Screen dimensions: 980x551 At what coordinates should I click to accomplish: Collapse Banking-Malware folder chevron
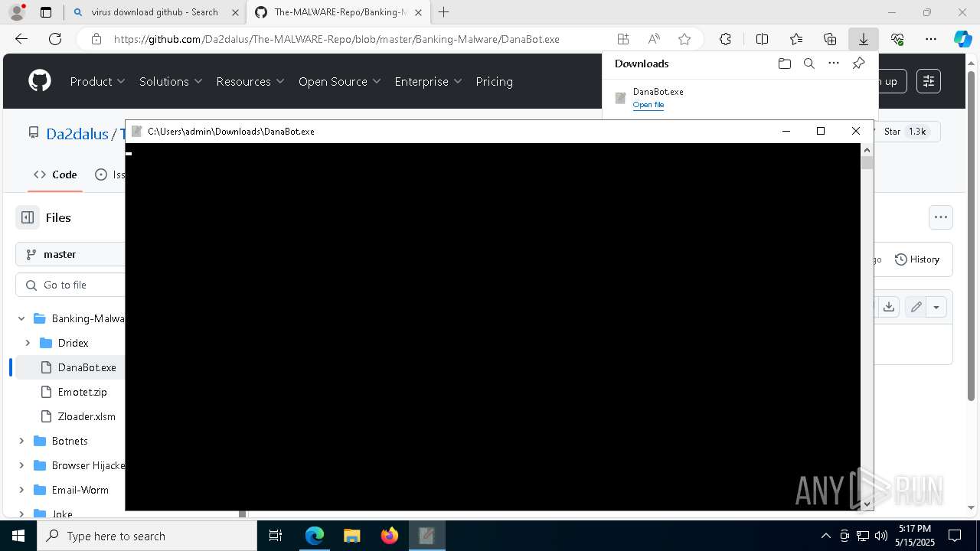pyautogui.click(x=21, y=318)
